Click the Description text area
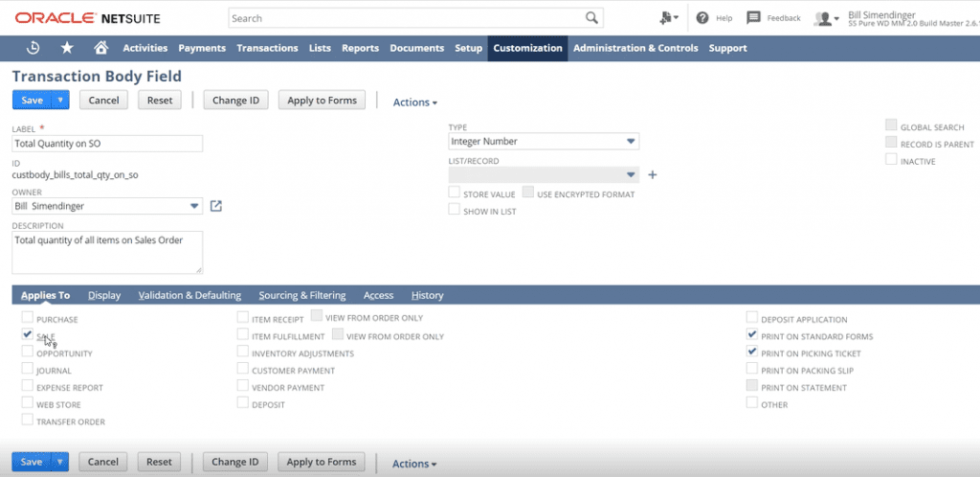980x477 pixels. pos(107,251)
